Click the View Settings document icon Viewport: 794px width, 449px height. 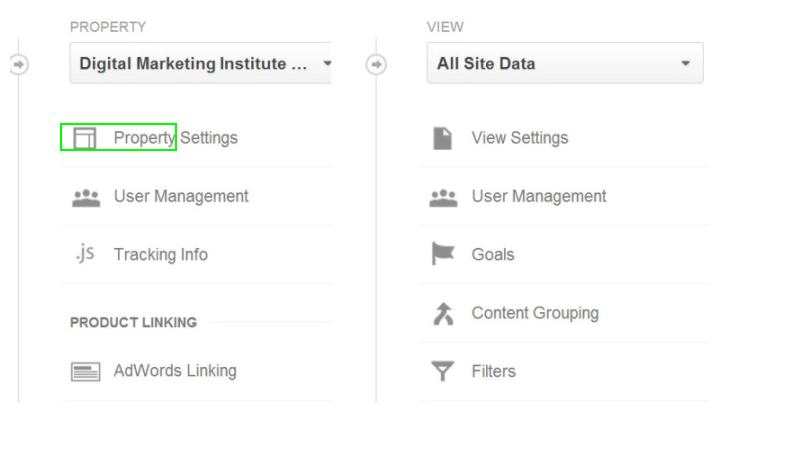coord(443,138)
